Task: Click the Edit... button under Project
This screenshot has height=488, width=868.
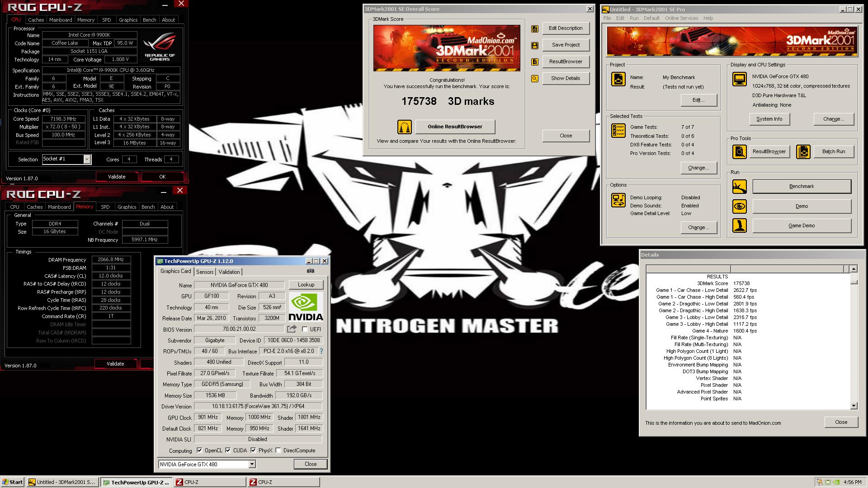Action: tap(698, 100)
